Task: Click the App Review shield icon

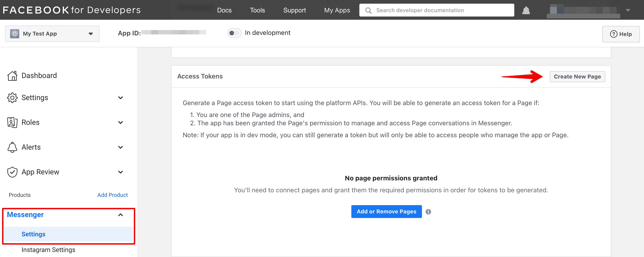Action: pyautogui.click(x=12, y=172)
